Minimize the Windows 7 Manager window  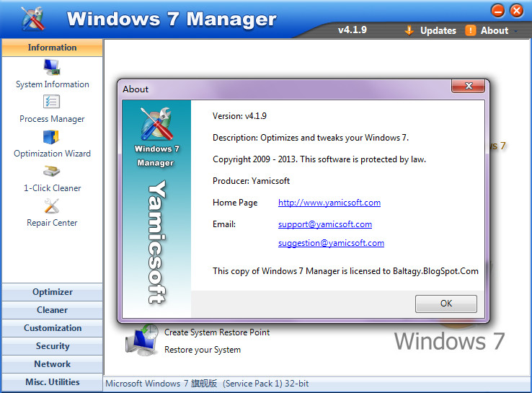coord(497,11)
